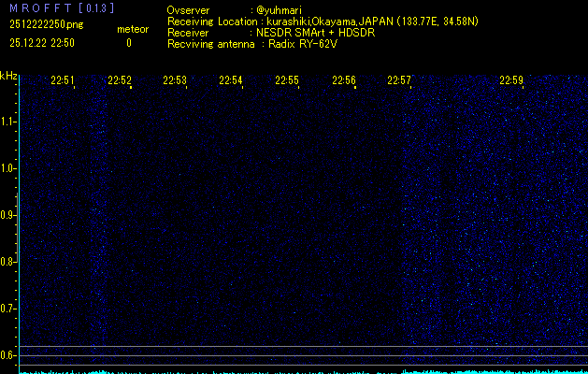Image resolution: width=588 pixels, height=374 pixels.
Task: Jump to the 22:54 time label
Action: coord(231,80)
